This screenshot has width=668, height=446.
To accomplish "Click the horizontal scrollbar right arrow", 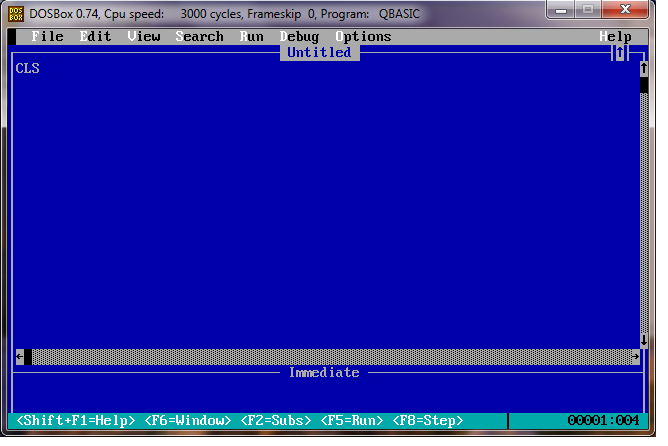I will tap(635, 356).
